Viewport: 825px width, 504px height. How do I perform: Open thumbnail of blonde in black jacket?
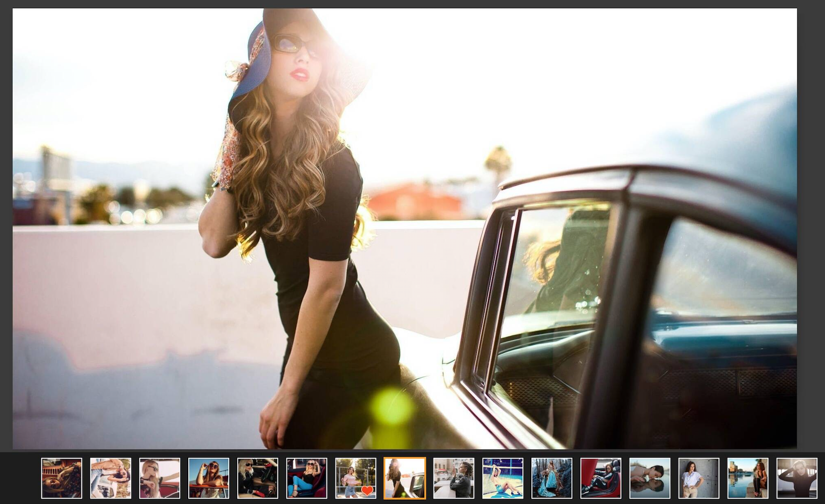(x=258, y=478)
